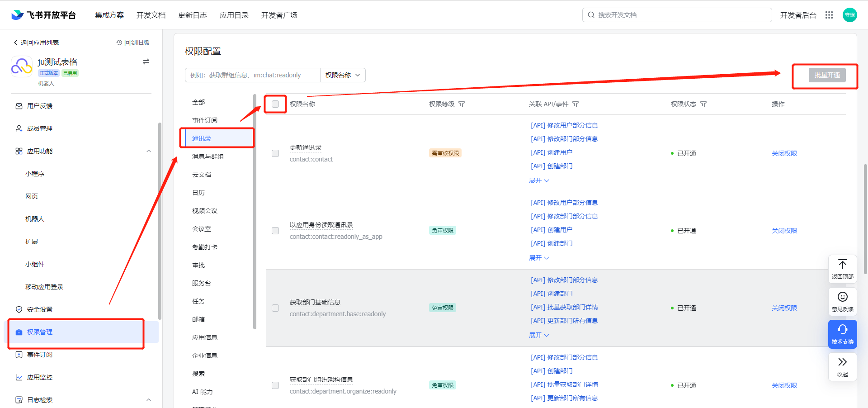The height and width of the screenshot is (408, 868).
Task: Collapse the floating toolbar with 收起
Action: 843,367
